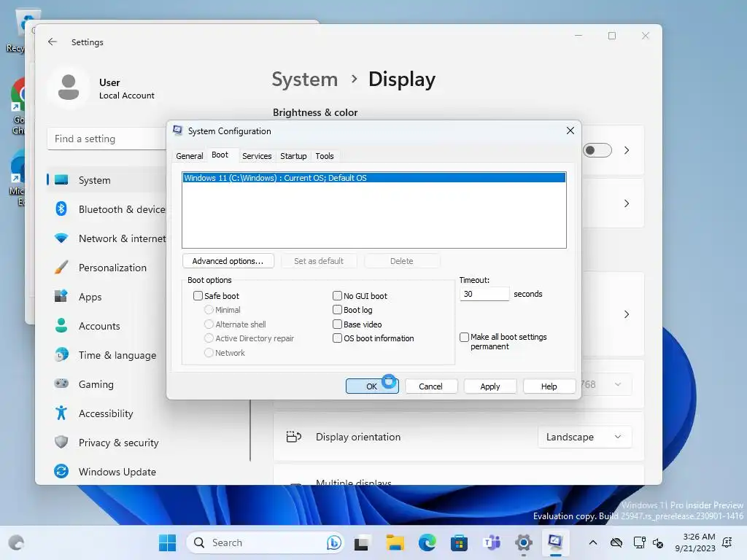Image resolution: width=747 pixels, height=560 pixels.
Task: Select Windows 11 boot entry
Action: click(374, 178)
